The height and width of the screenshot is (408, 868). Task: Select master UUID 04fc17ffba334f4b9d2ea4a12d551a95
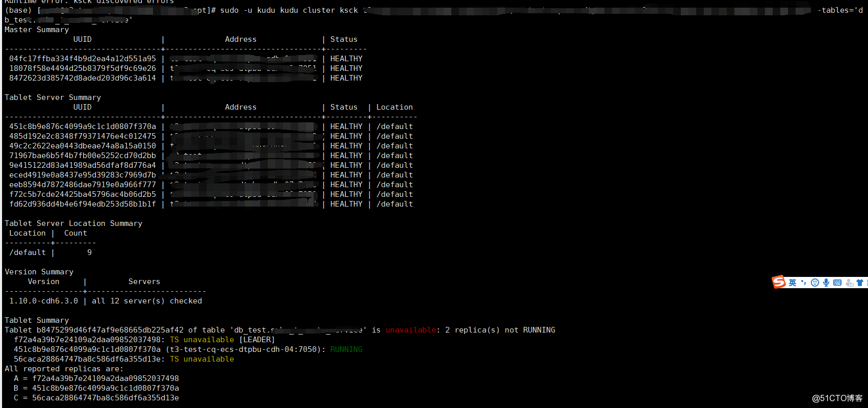coord(83,59)
